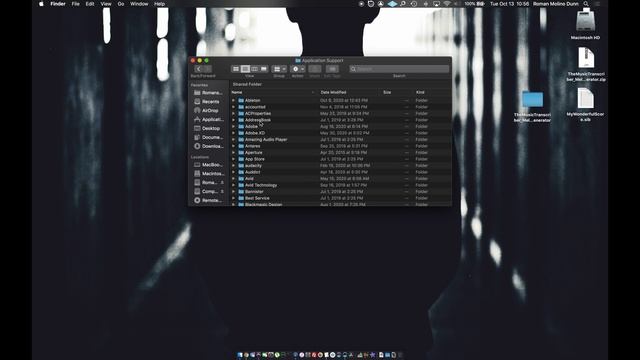Select the Adobe folder row
This screenshot has height=360, width=640.
[340, 127]
